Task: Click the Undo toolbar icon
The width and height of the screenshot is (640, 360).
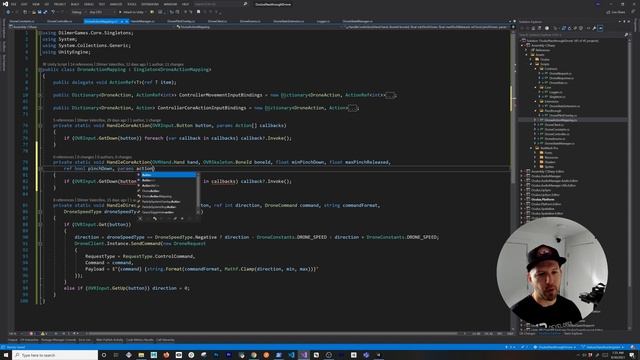Action: point(53,12)
